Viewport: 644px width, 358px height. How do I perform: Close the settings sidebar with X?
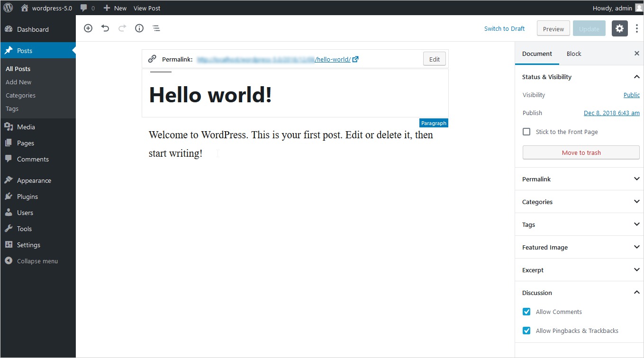pos(636,54)
